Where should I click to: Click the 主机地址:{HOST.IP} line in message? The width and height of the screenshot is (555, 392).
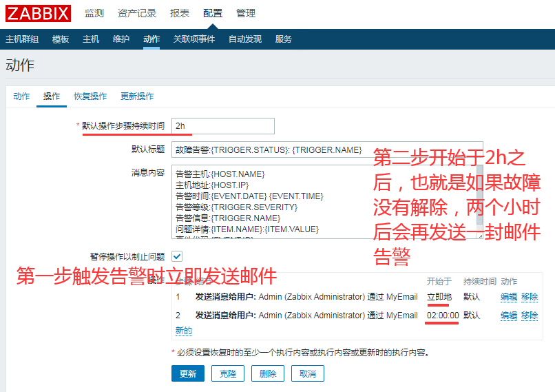[x=212, y=185]
